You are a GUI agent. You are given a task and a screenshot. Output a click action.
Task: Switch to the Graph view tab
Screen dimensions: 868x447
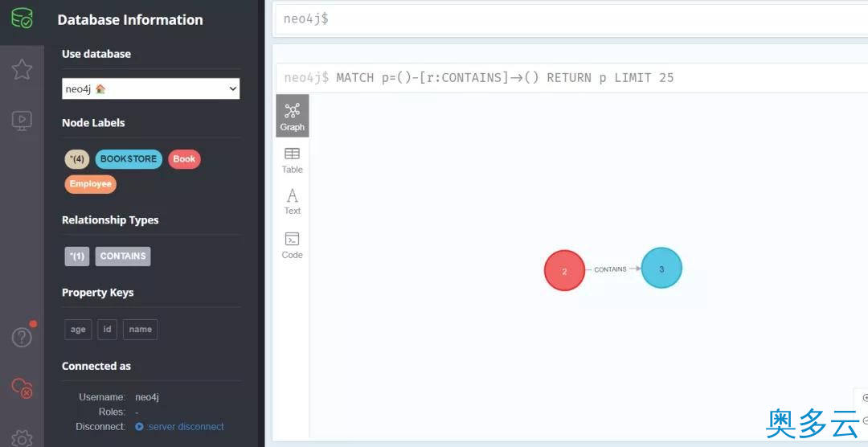293,116
